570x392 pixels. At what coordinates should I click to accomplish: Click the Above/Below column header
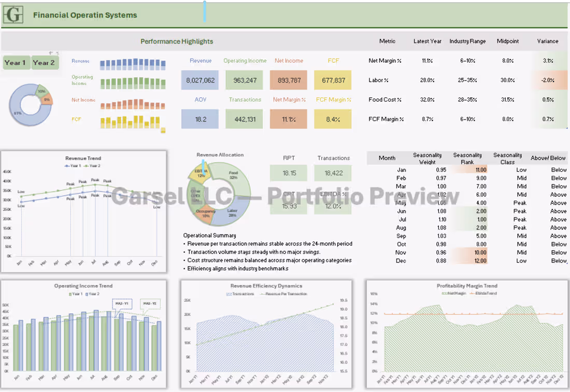coord(548,158)
